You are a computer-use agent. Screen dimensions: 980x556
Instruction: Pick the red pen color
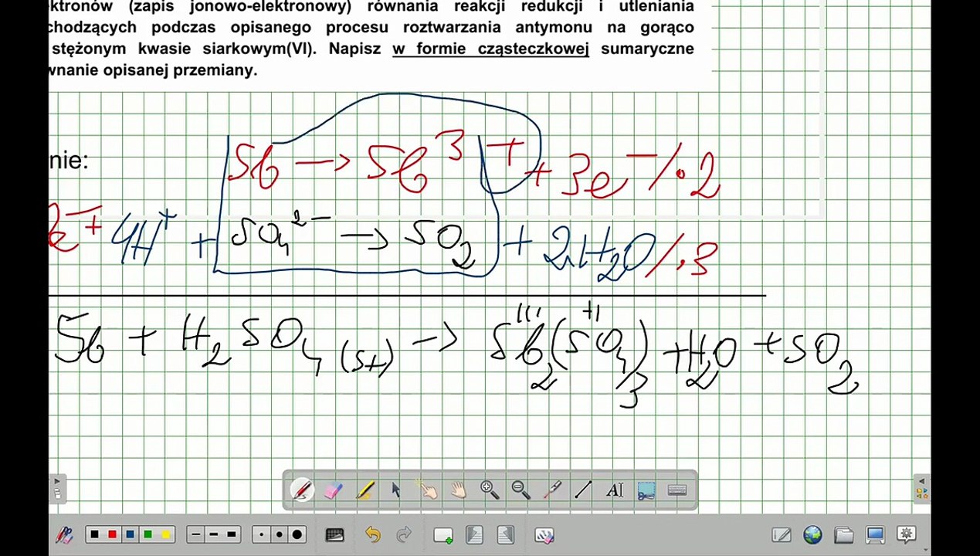112,534
